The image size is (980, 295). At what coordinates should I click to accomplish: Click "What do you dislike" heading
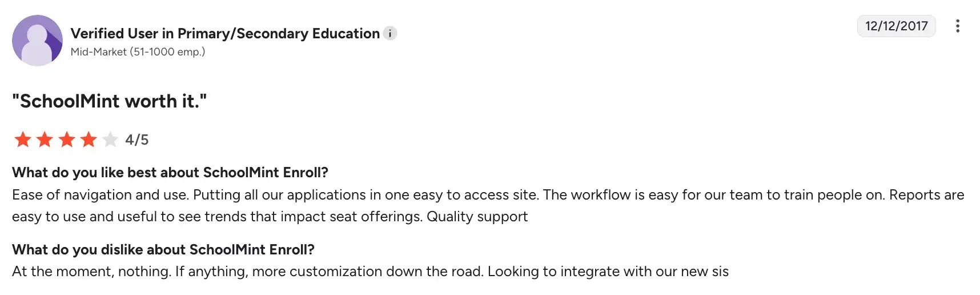point(163,250)
